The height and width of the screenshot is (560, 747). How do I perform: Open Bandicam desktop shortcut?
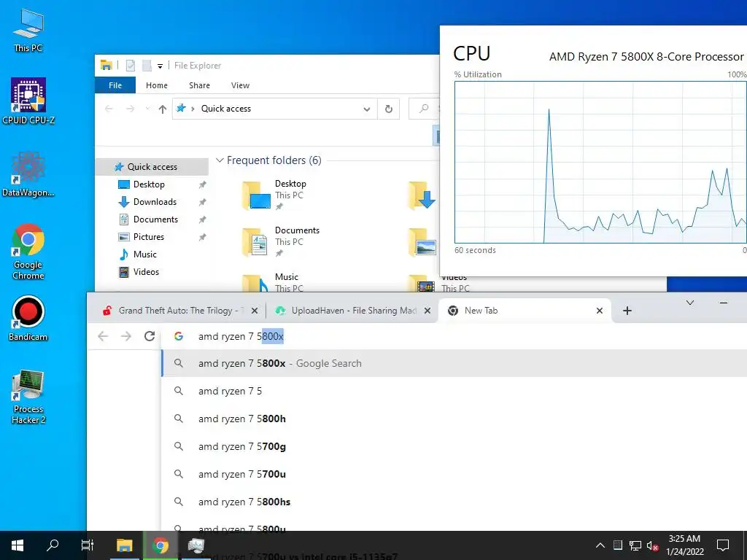(28, 318)
